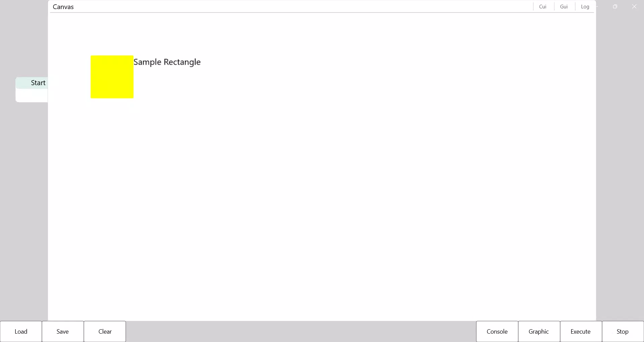Maximize the application window

coord(615,7)
